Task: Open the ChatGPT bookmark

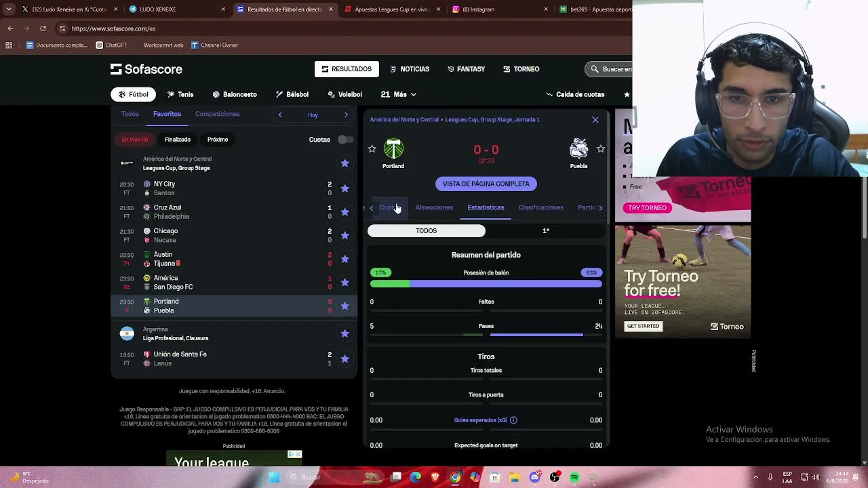Action: (111, 45)
